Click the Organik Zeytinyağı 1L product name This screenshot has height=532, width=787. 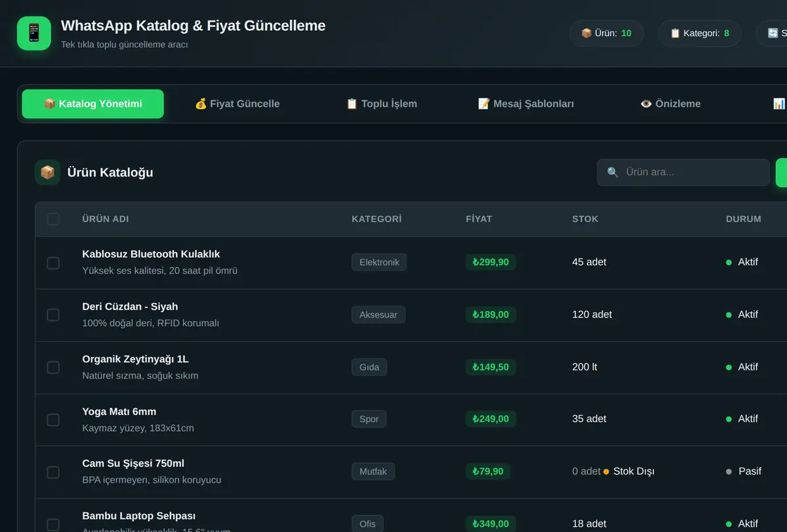[135, 359]
